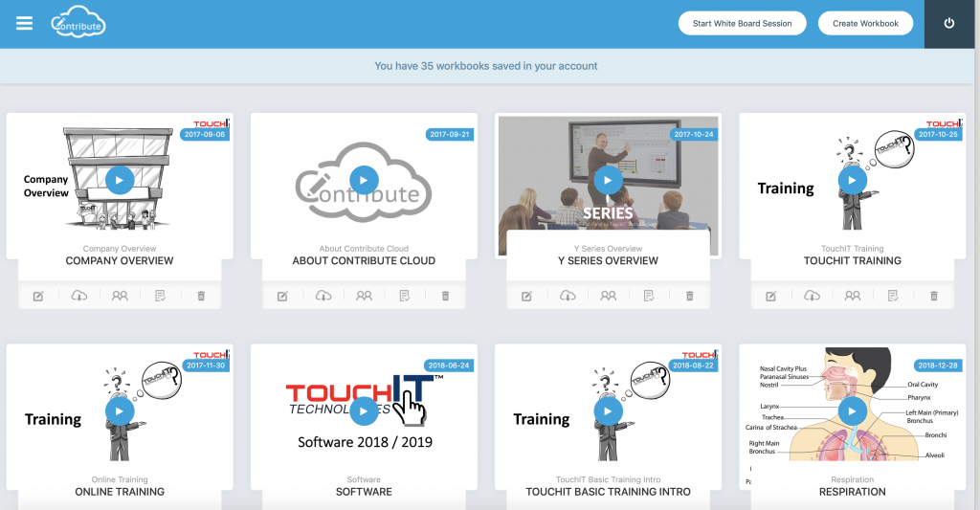Play the Company Overview workbook
The image size is (980, 510).
pyautogui.click(x=120, y=181)
